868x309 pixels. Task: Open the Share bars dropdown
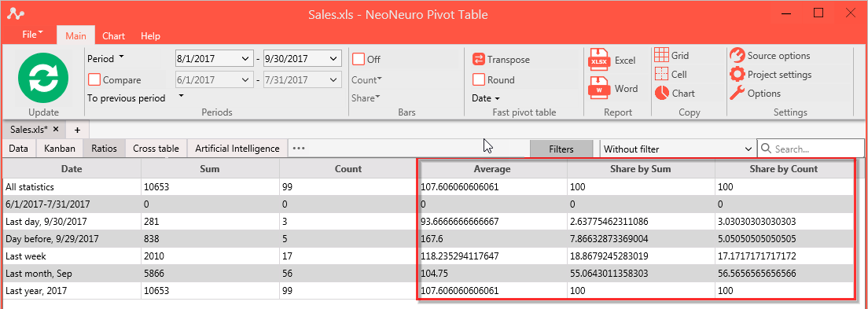pyautogui.click(x=366, y=98)
